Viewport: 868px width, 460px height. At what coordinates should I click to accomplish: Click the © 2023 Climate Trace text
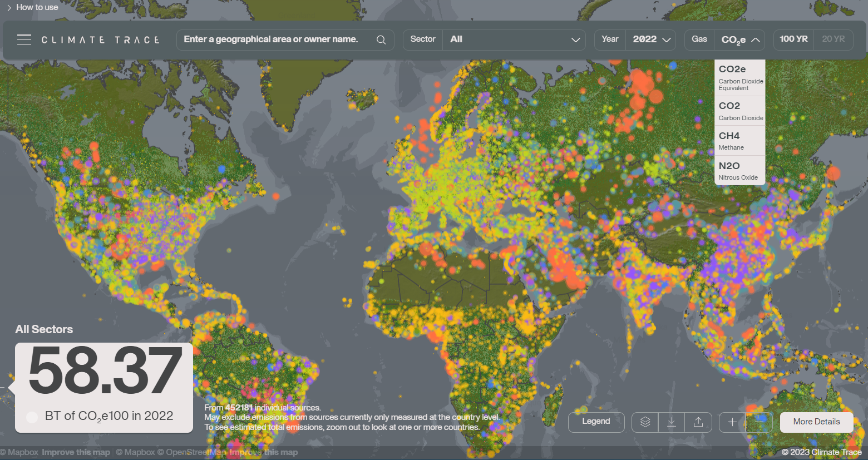point(821,452)
